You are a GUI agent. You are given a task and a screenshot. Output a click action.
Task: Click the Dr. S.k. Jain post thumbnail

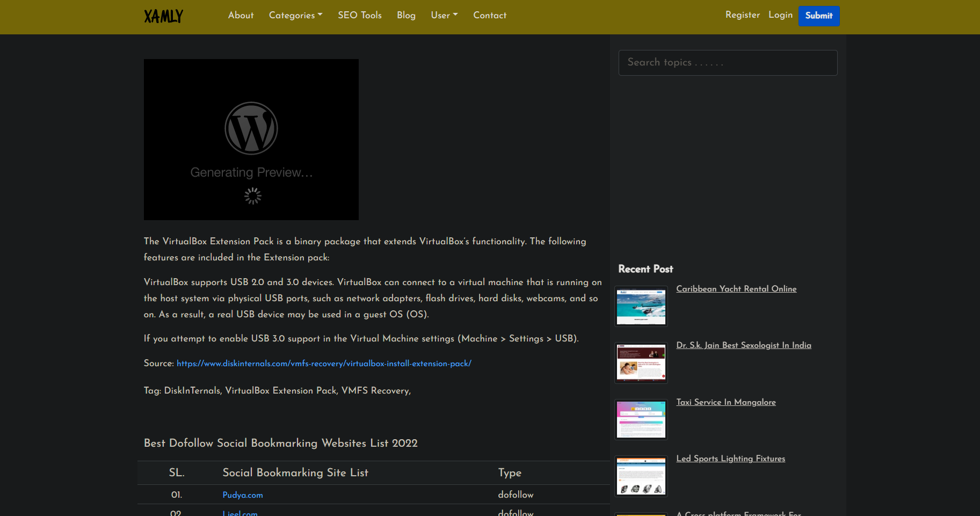click(x=641, y=363)
